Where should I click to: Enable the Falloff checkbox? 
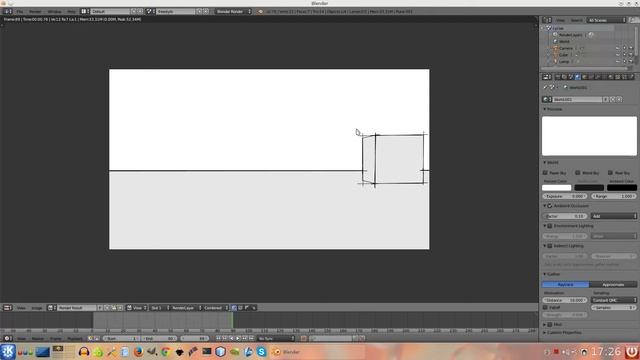pos(545,307)
